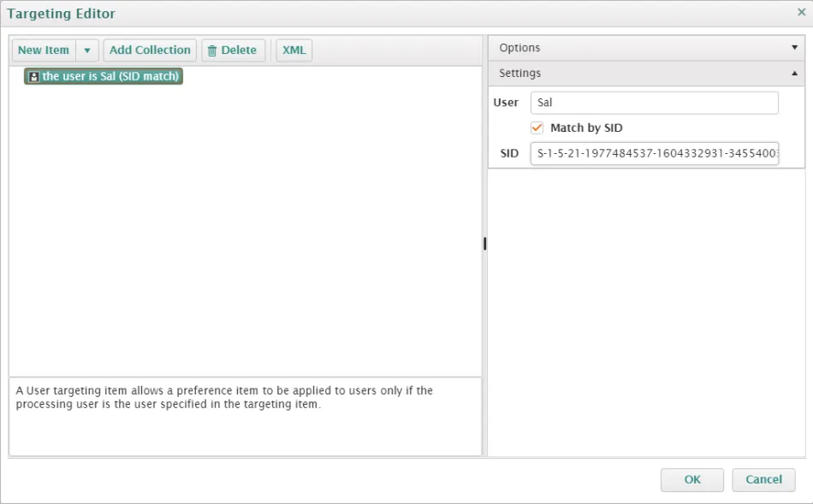Click the splitter handle between the panes
This screenshot has width=813, height=504.
point(484,244)
